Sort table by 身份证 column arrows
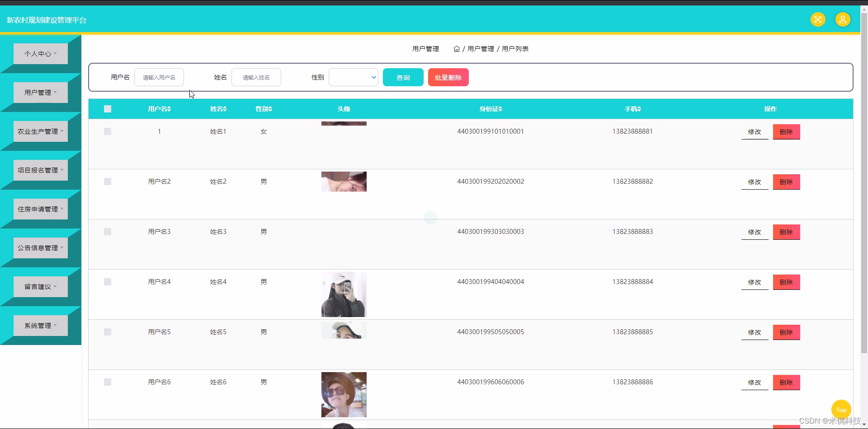The height and width of the screenshot is (429, 868). [500, 109]
